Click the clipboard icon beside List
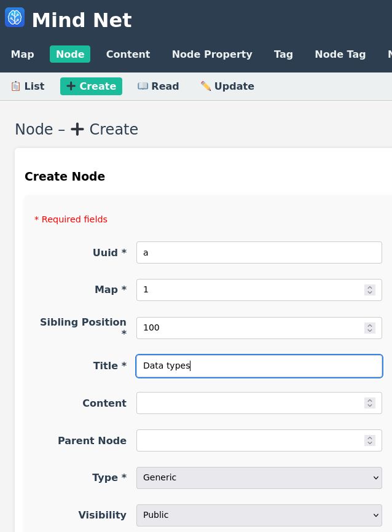The image size is (392, 532). pos(15,86)
